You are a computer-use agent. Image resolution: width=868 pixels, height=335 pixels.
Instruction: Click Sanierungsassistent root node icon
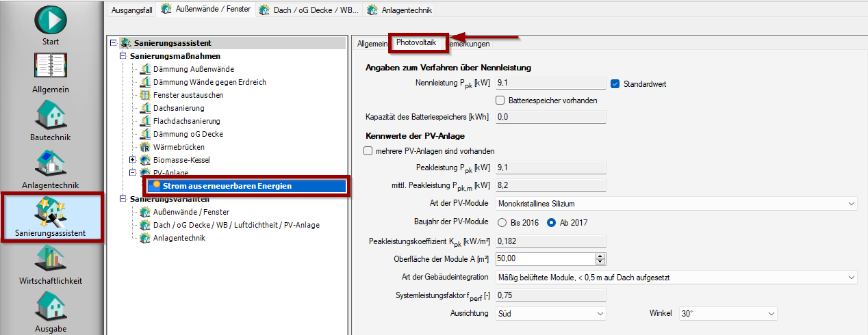(x=125, y=43)
